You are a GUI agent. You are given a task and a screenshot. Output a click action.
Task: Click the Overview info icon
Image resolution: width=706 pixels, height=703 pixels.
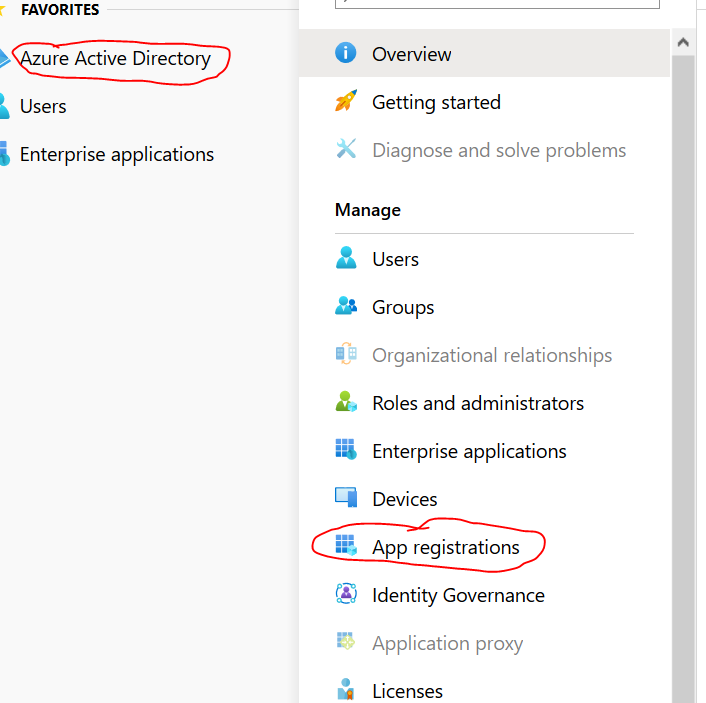click(x=346, y=53)
